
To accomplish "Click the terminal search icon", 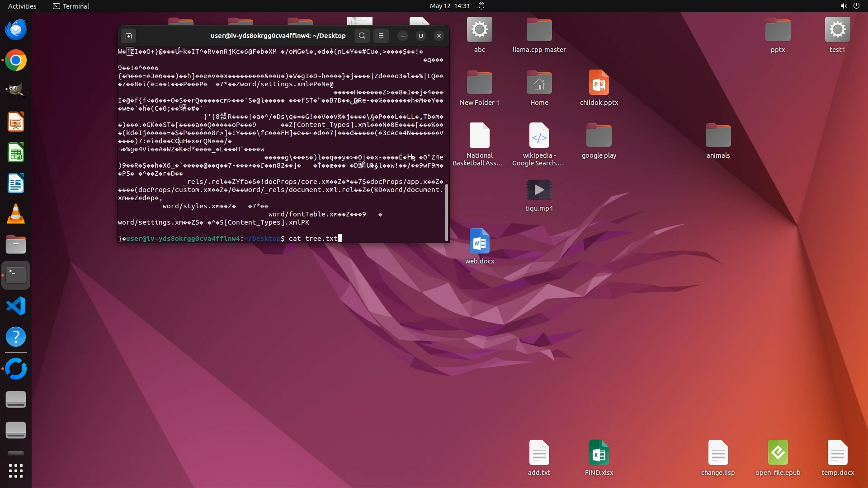I will 362,36.
